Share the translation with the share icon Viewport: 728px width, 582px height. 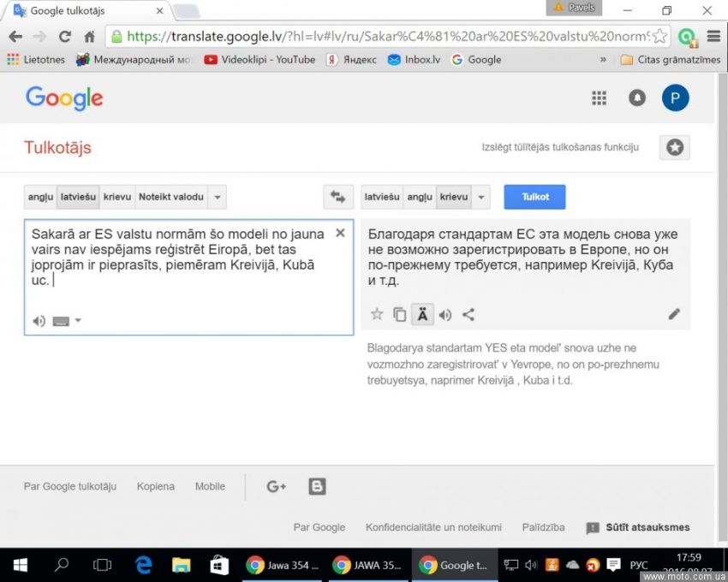click(468, 315)
